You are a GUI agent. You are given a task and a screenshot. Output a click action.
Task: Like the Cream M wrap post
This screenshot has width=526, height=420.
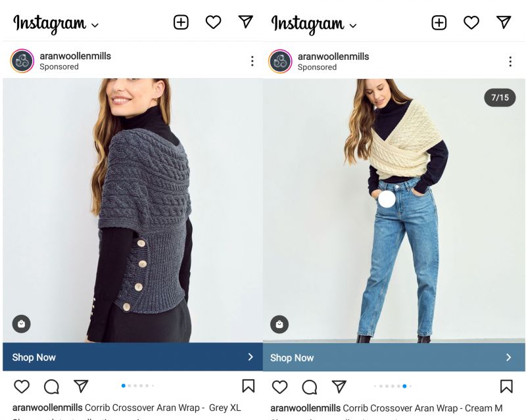point(280,386)
